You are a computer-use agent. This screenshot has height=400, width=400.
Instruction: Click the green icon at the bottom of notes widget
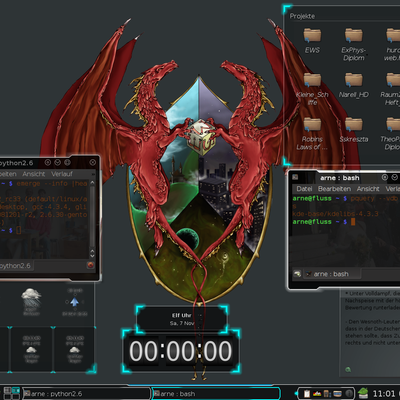pos(348,369)
